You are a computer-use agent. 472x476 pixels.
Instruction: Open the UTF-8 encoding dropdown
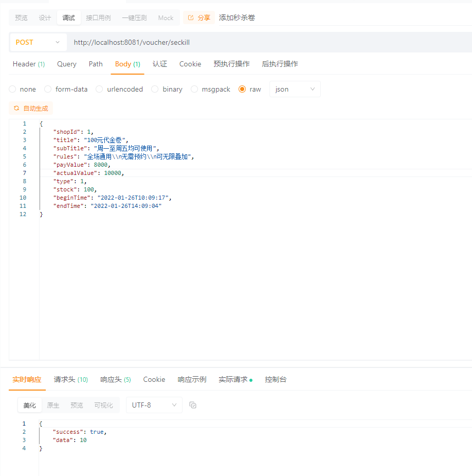[x=154, y=405]
